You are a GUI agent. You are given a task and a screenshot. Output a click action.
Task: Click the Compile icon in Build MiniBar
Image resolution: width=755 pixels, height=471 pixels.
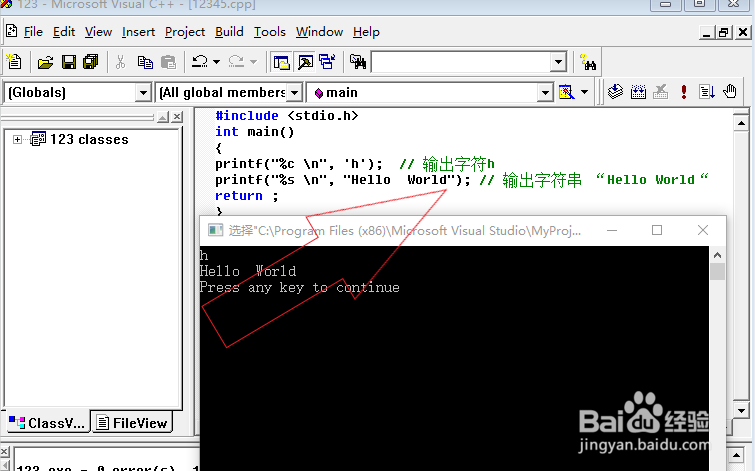[x=615, y=92]
